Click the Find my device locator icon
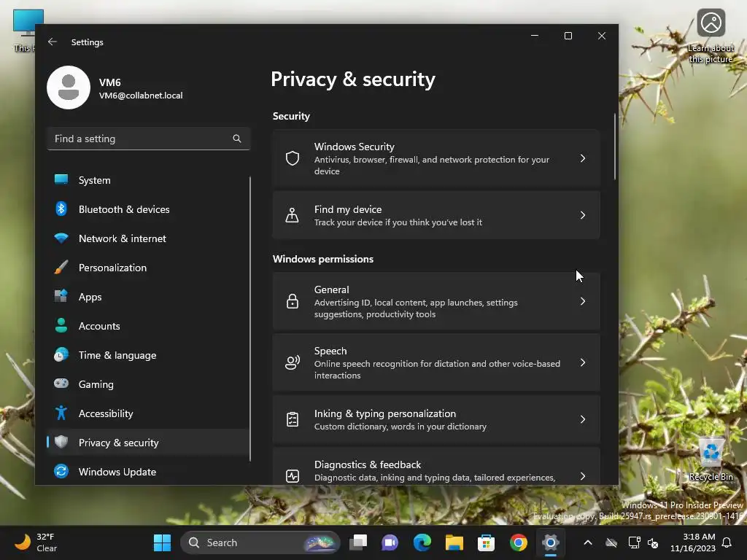Viewport: 747px width, 560px height. pos(292,215)
